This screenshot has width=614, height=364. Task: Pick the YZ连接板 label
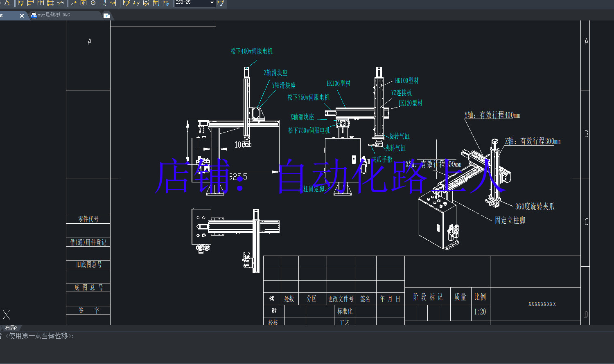point(401,93)
